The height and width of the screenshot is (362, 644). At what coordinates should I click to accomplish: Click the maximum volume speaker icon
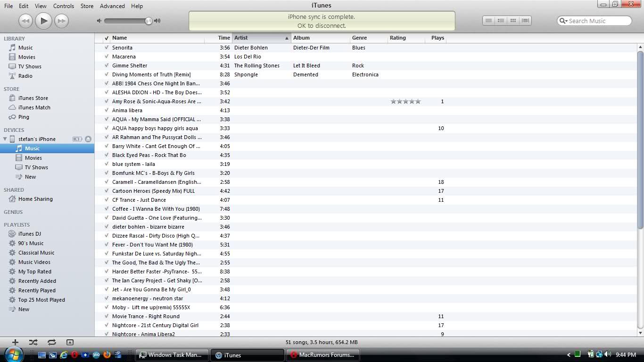click(x=157, y=21)
